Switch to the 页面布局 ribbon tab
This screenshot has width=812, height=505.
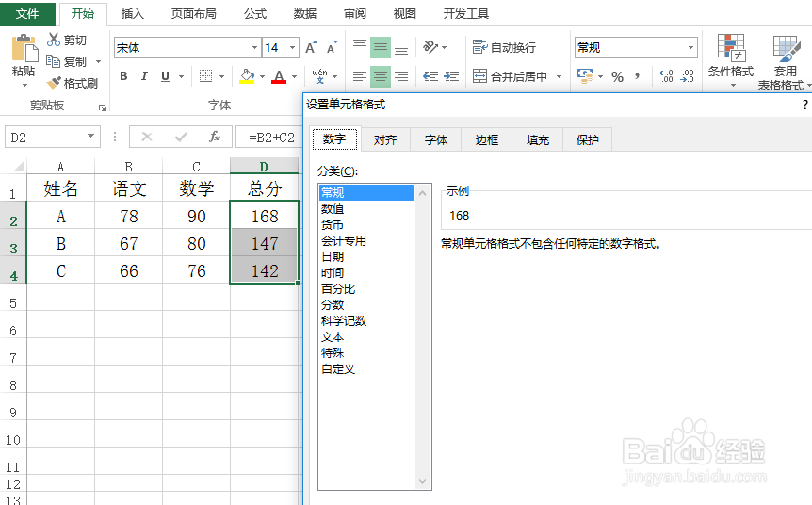pyautogui.click(x=194, y=14)
